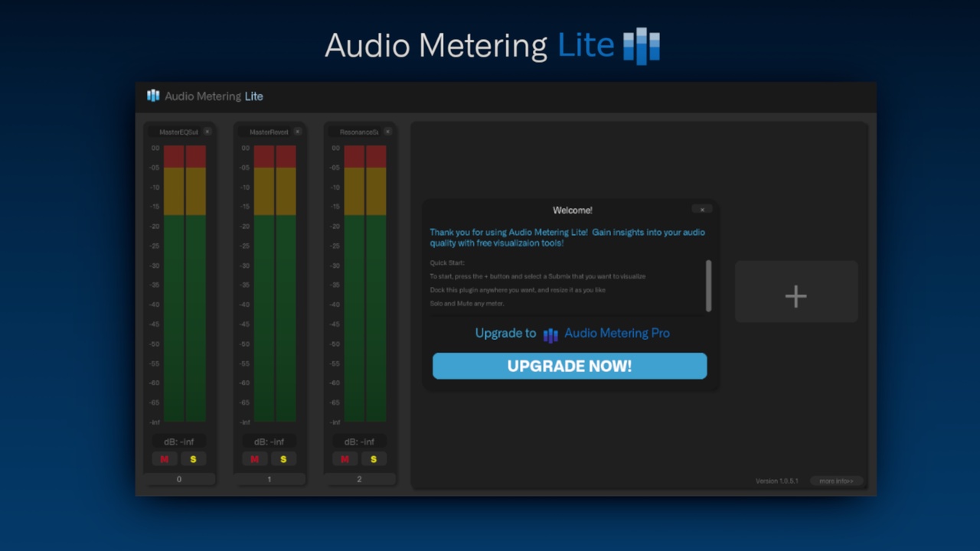Click the large banner bars logo at top
The image size is (980, 551).
click(x=642, y=46)
